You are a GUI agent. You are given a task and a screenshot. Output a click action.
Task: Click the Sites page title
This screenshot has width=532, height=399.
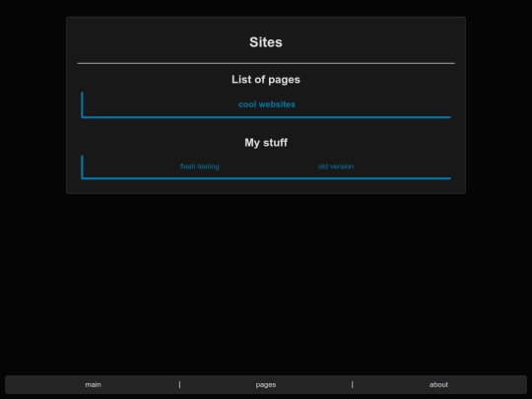266,42
